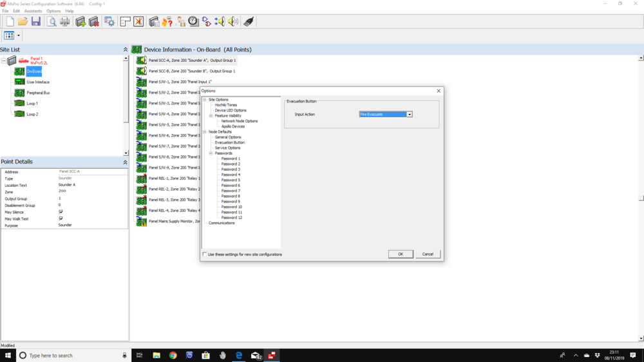Click OK in the Options dialog
The image size is (644, 362).
401,254
